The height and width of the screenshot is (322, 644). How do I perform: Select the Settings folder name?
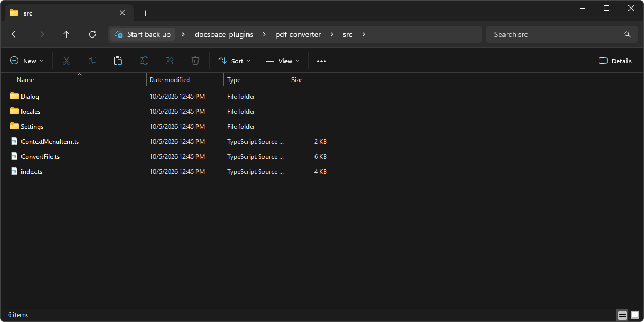[x=32, y=127]
